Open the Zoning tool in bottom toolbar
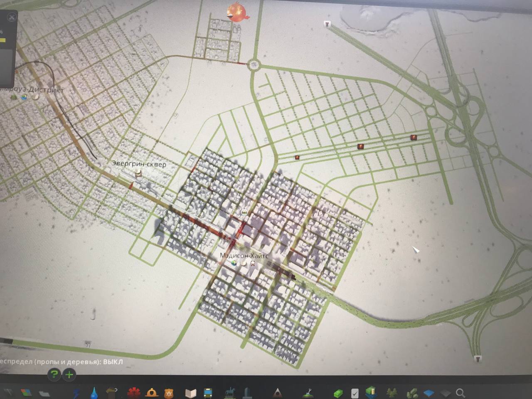 [x=26, y=392]
